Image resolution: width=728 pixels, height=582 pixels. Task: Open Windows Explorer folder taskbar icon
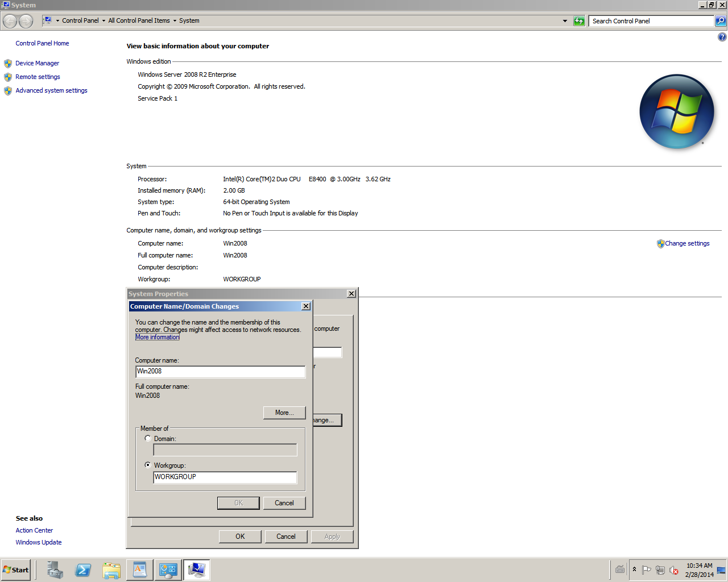coord(111,570)
